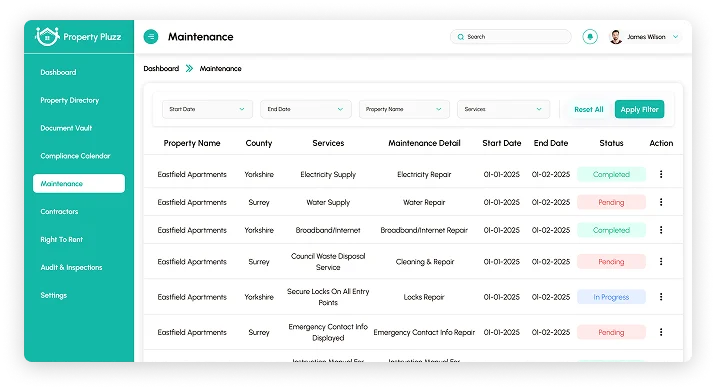
Task: Click the Maintenance page title
Action: pos(200,37)
